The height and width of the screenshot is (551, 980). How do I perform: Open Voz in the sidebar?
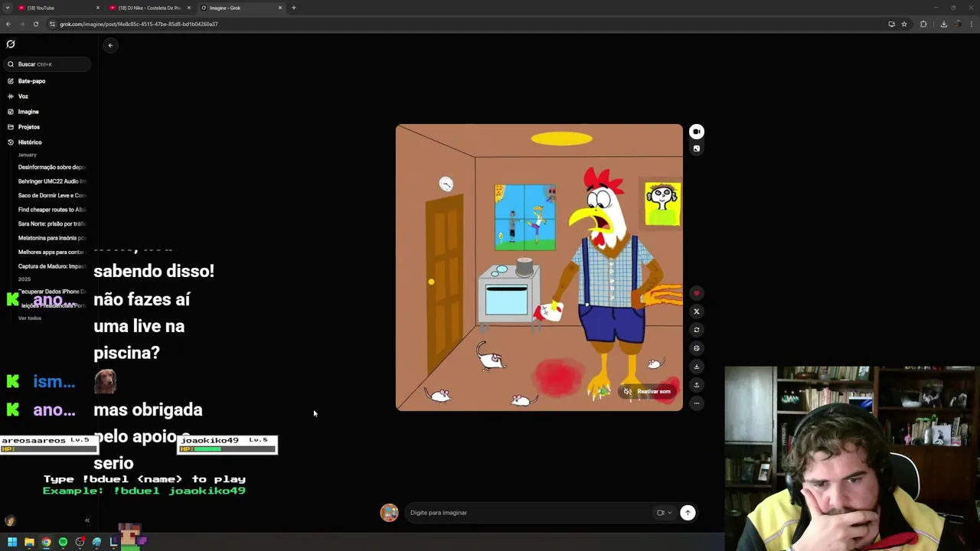pyautogui.click(x=23, y=96)
